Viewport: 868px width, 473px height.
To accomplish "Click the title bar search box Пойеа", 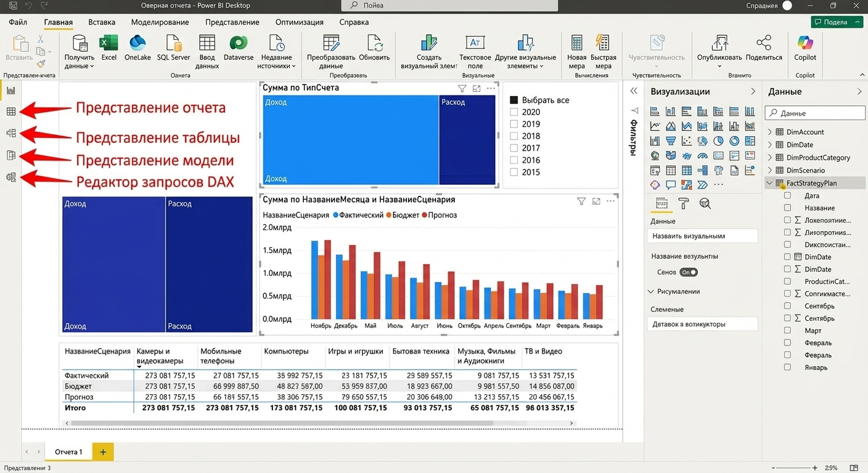I will click(x=449, y=6).
